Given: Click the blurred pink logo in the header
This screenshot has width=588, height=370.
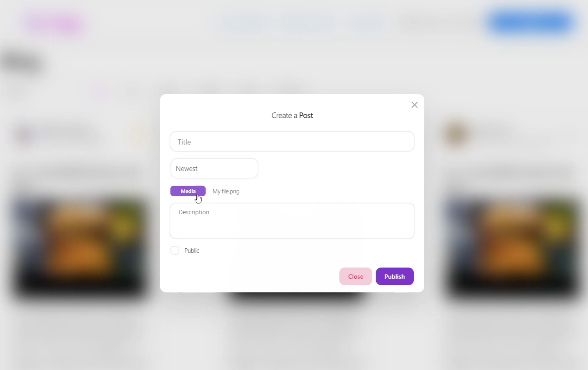Looking at the screenshot, I should pos(56,24).
